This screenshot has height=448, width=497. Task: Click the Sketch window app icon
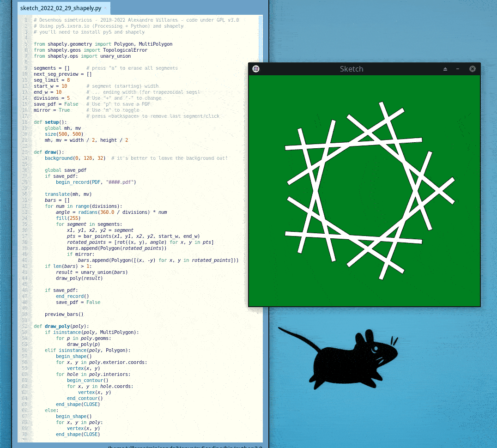point(256,69)
